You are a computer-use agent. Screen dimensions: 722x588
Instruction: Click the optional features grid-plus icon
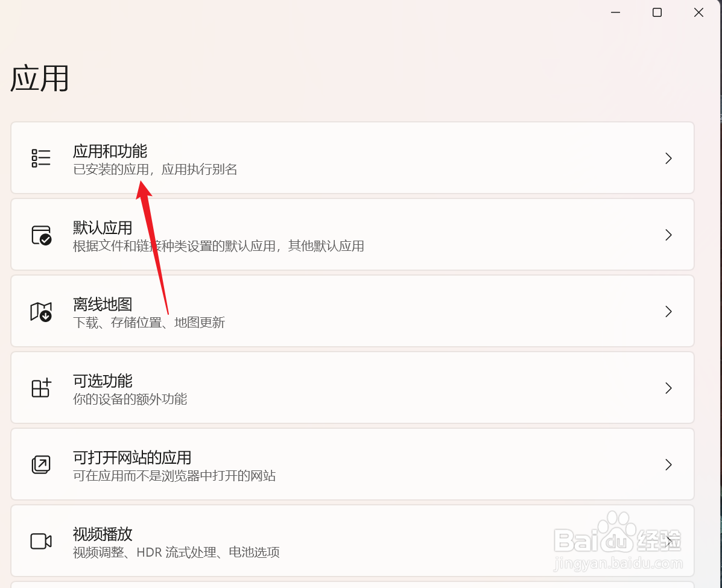41,388
